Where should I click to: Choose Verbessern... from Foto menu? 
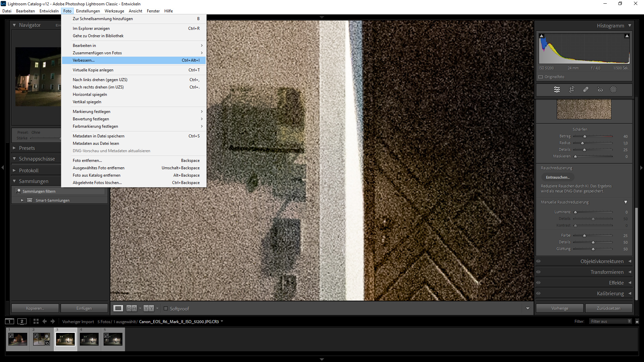pyautogui.click(x=84, y=60)
